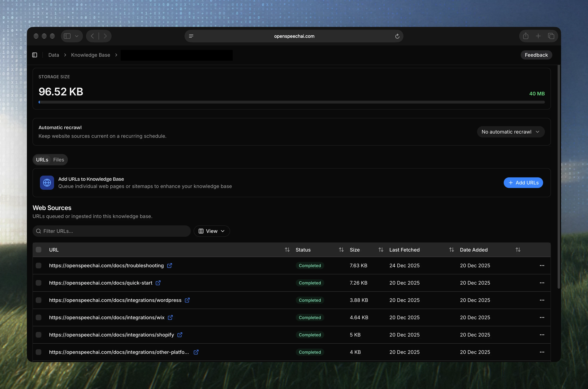Click the 96.52 KB storage value
Image resolution: width=588 pixels, height=389 pixels.
tap(61, 92)
